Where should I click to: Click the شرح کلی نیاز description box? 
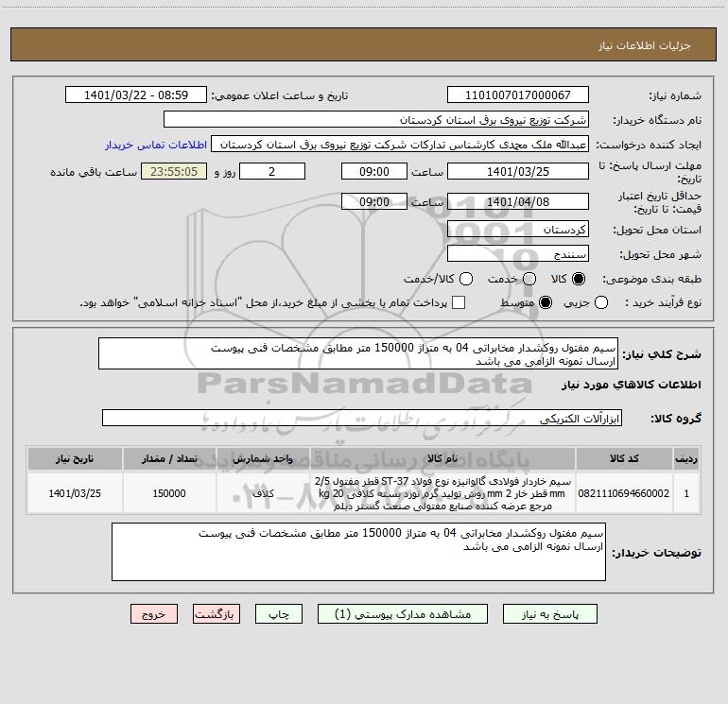click(x=358, y=353)
